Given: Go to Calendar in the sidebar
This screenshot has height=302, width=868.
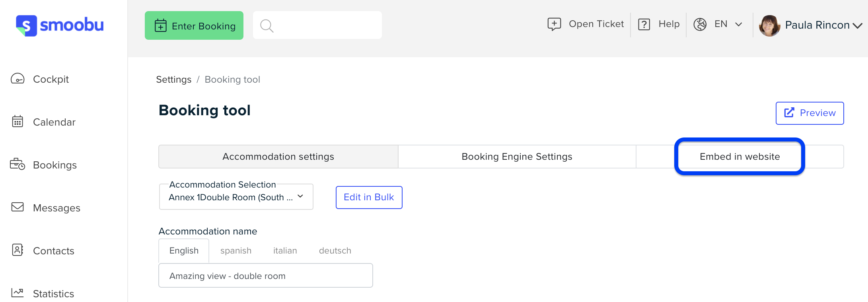Looking at the screenshot, I should [x=54, y=122].
